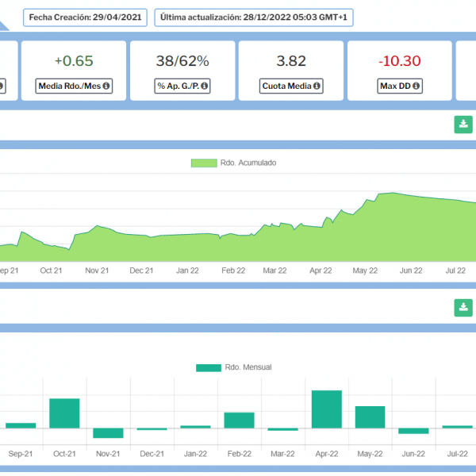Open info icon on % Ap. G./P.

[205, 86]
